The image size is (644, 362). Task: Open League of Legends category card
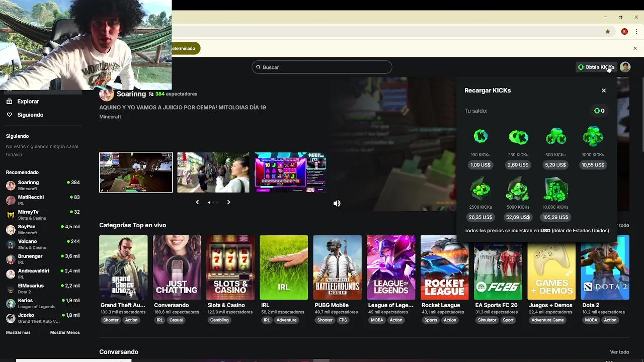[391, 267]
